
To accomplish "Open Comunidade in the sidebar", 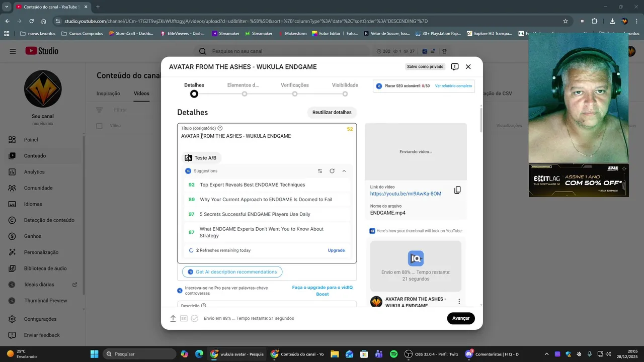I will tap(43, 188).
